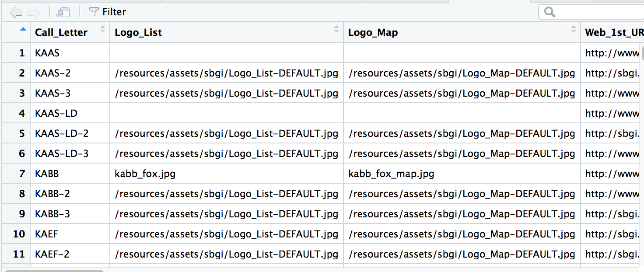This screenshot has height=272, width=644.
Task: Click the blue row-index sort triangle
Action: [23, 29]
